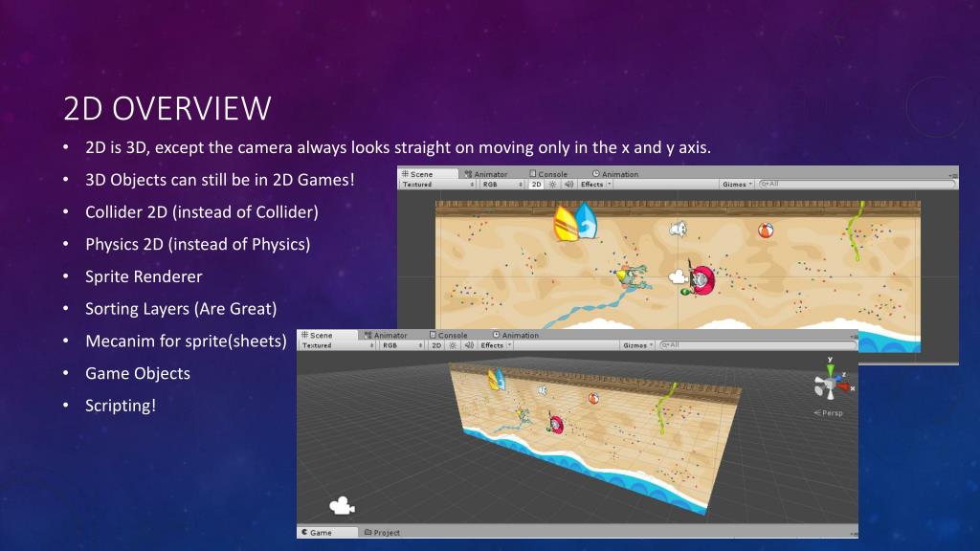Click bullet text 'Scripting!'

click(x=121, y=406)
